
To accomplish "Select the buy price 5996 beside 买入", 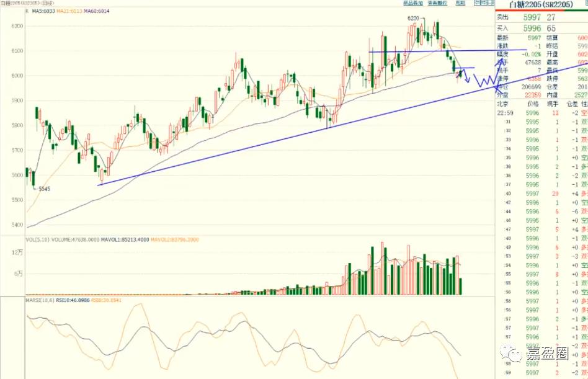I will tap(532, 29).
